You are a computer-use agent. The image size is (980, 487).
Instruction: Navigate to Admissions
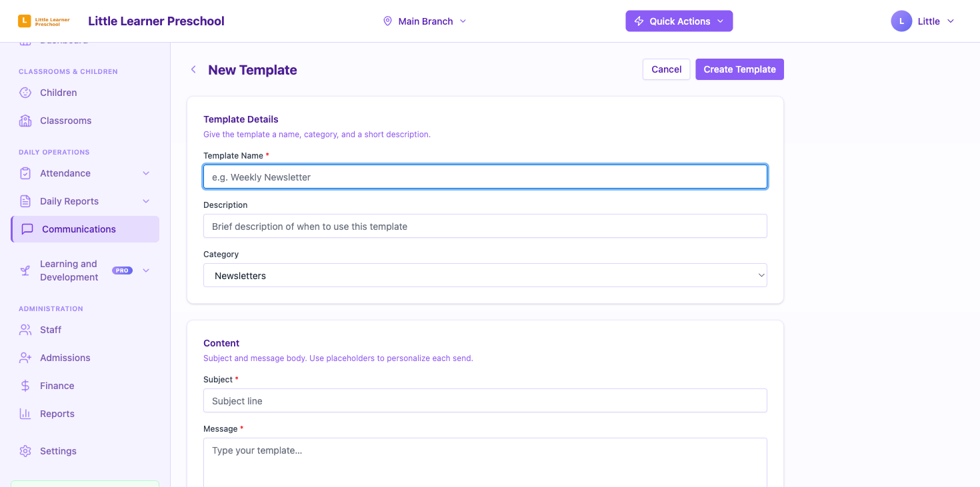pyautogui.click(x=85, y=358)
